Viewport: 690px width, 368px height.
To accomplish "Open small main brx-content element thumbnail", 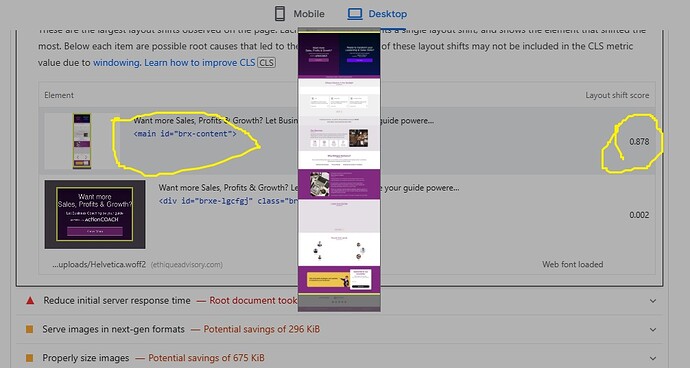I will 82,141.
